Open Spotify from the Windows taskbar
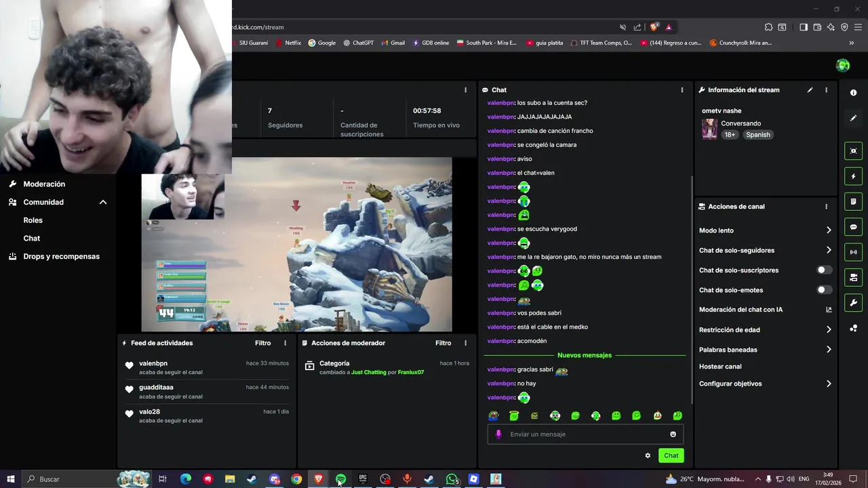Viewport: 868px width, 488px height. (341, 479)
